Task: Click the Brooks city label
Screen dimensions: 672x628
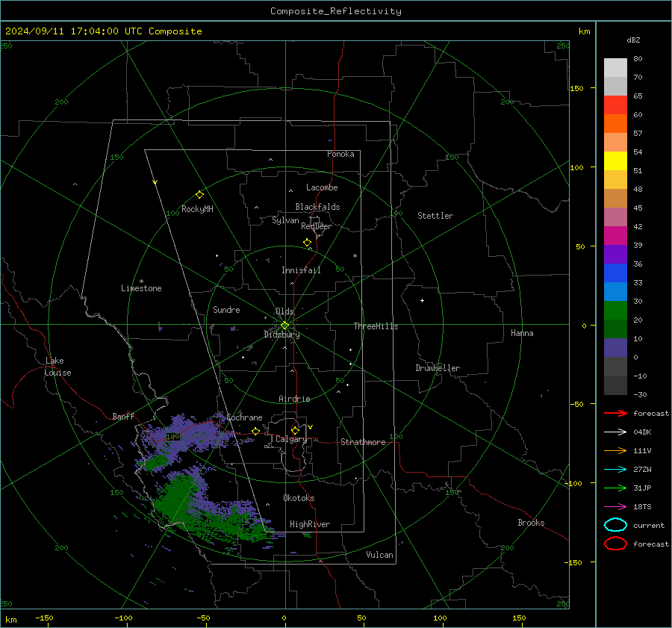Action: point(531,523)
